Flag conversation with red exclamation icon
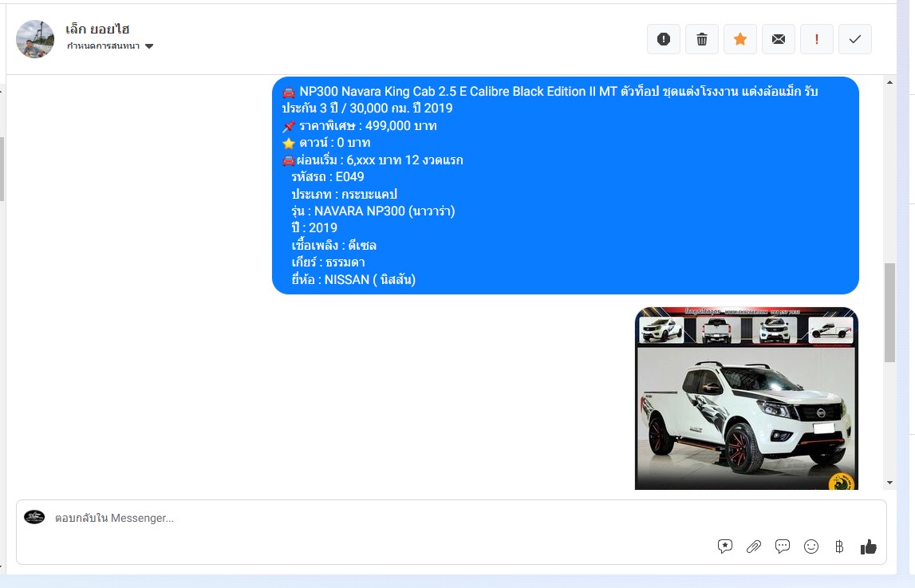 (x=816, y=39)
